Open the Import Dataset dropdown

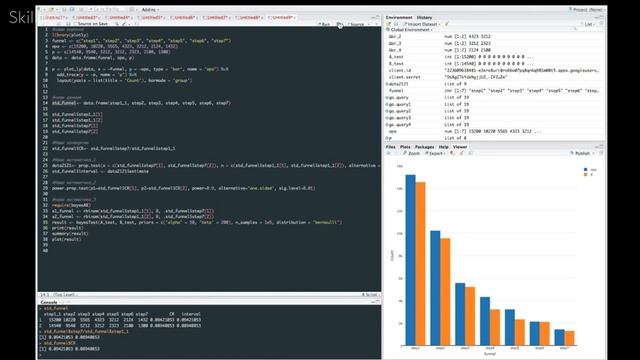click(422, 24)
